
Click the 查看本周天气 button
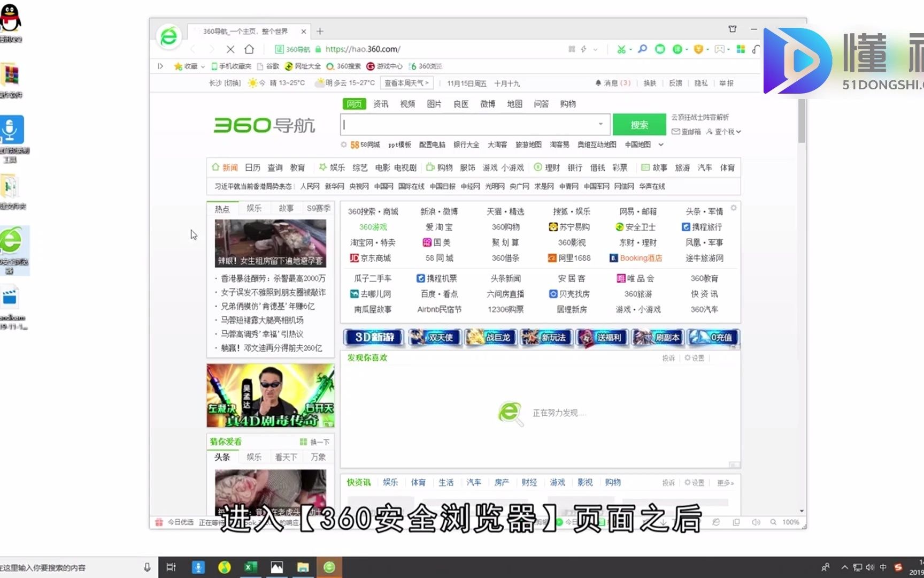coord(406,83)
